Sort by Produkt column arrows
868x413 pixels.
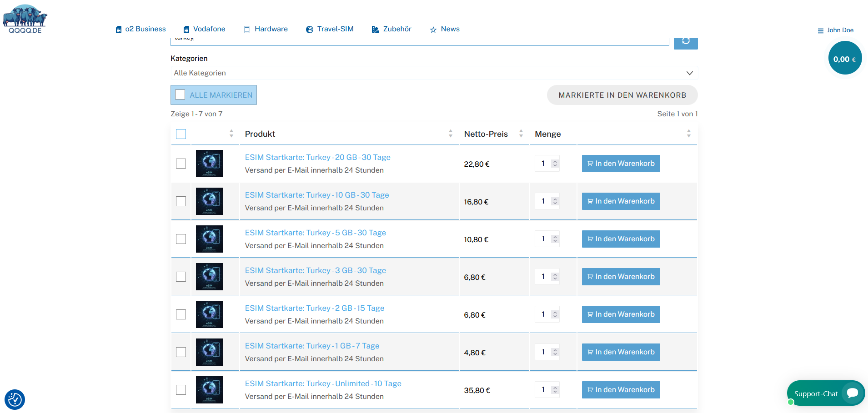450,134
